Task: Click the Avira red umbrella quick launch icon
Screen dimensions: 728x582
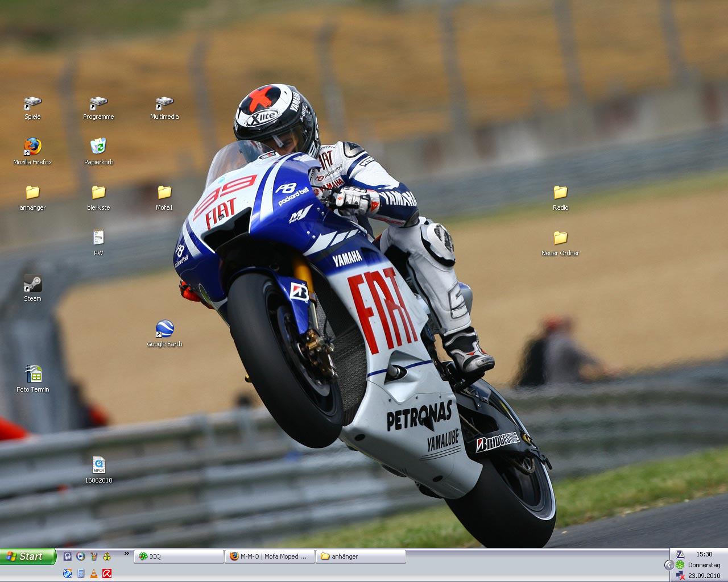Action: [106, 573]
